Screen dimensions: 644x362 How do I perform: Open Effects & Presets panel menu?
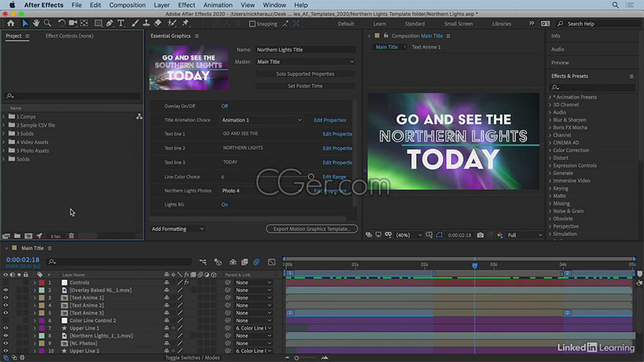pyautogui.click(x=632, y=76)
